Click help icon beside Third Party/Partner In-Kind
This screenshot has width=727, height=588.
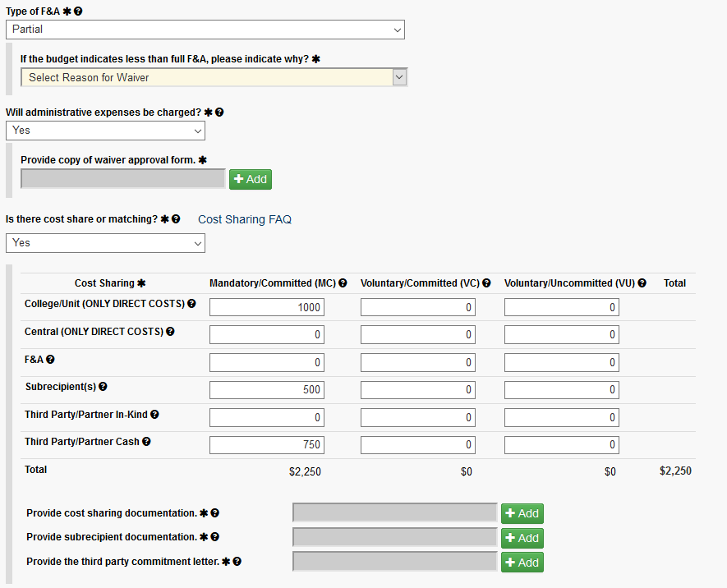pos(154,415)
